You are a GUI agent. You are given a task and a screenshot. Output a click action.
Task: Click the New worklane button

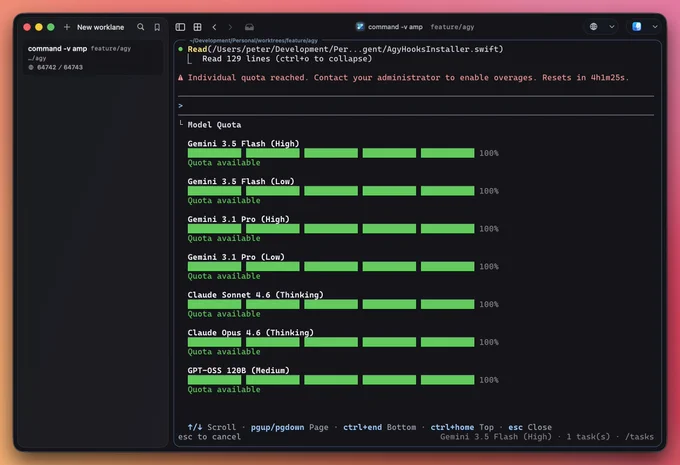(100, 27)
